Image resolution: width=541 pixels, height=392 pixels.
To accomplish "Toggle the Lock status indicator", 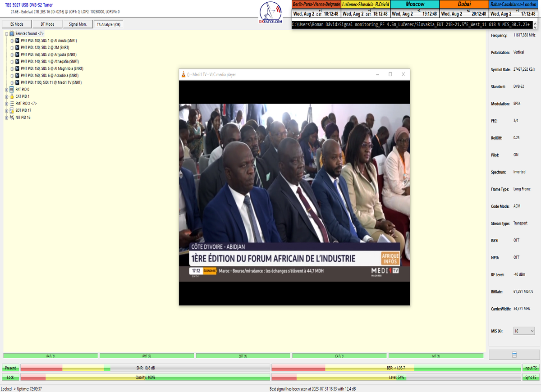I will pos(10,377).
